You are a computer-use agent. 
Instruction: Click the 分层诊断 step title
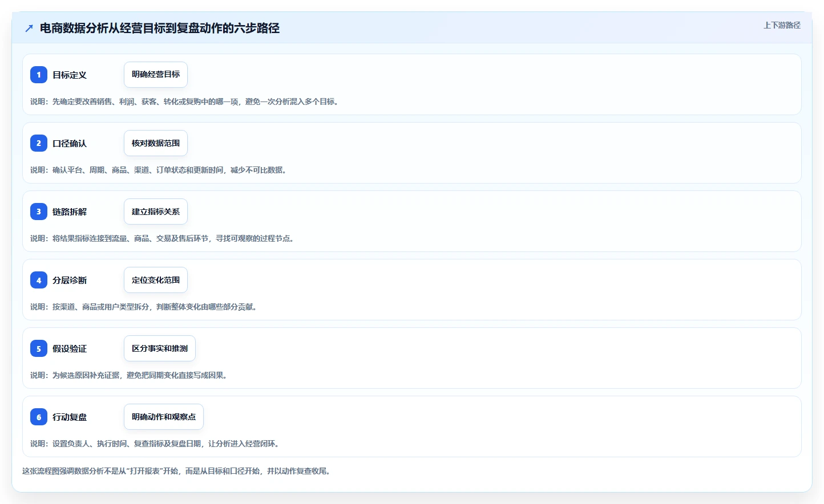click(x=70, y=280)
